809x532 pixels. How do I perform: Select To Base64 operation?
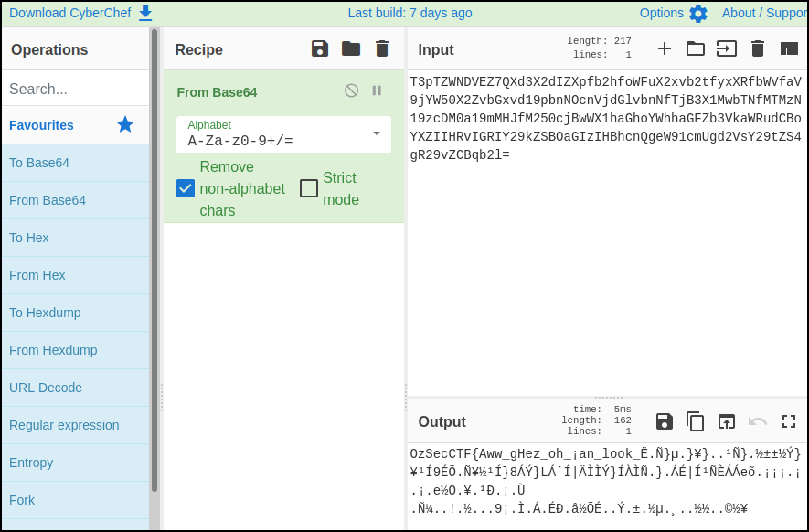click(x=75, y=163)
